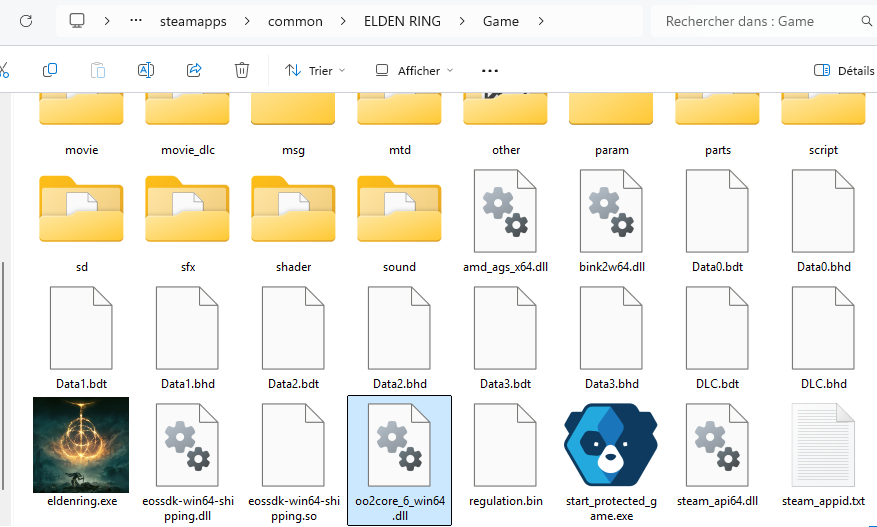Image resolution: width=877 pixels, height=527 pixels.
Task: Select the msg folder
Action: 293,124
